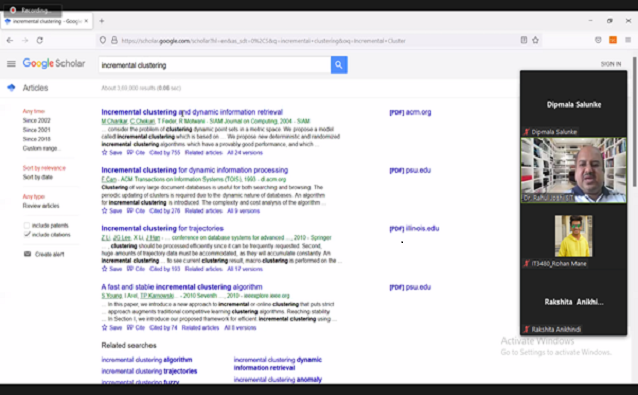Cite the dynamic information processing article
638x395 pixels.
136,211
